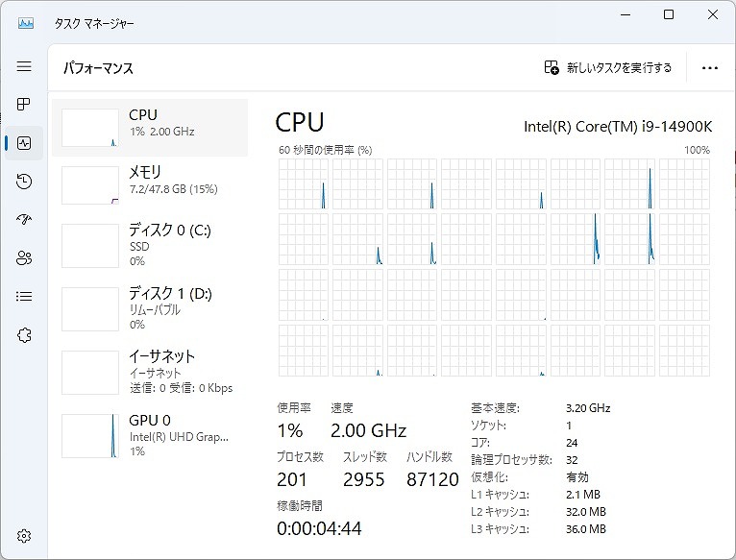Open the Details list page
736x560 pixels.
pyautogui.click(x=24, y=297)
